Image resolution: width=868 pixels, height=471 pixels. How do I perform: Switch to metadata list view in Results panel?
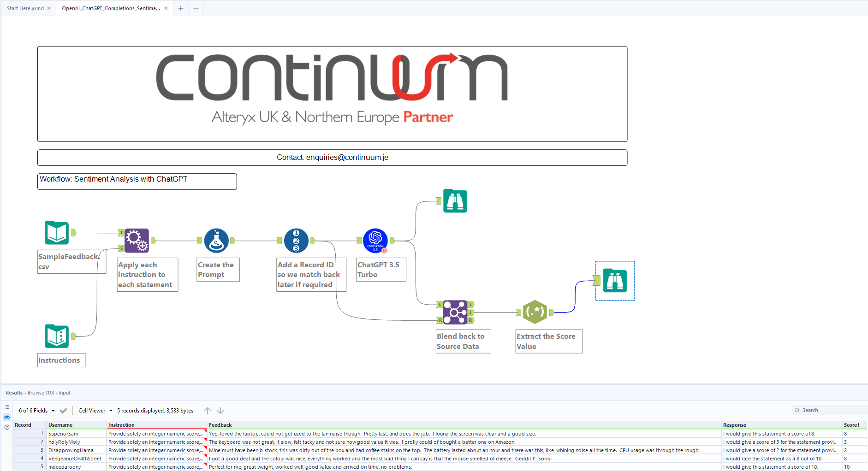(x=7, y=407)
